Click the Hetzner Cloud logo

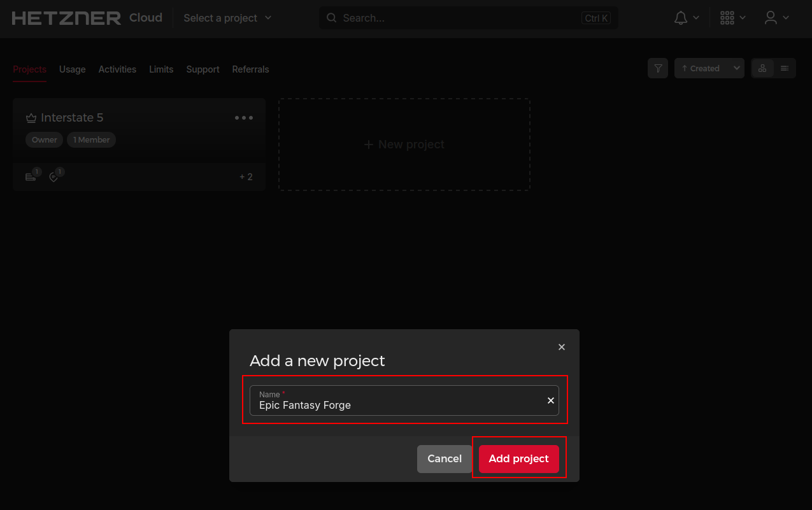(x=87, y=18)
